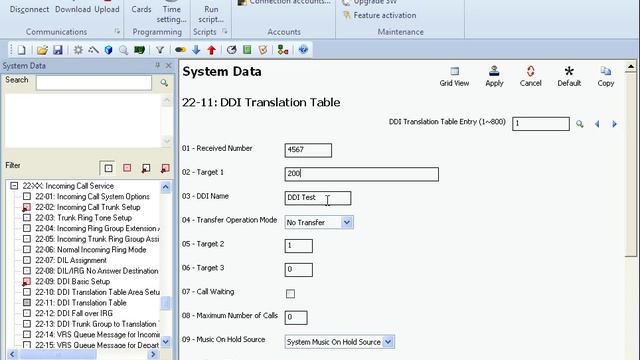Click the Copy button
The width and height of the screenshot is (640, 360).
pos(606,76)
